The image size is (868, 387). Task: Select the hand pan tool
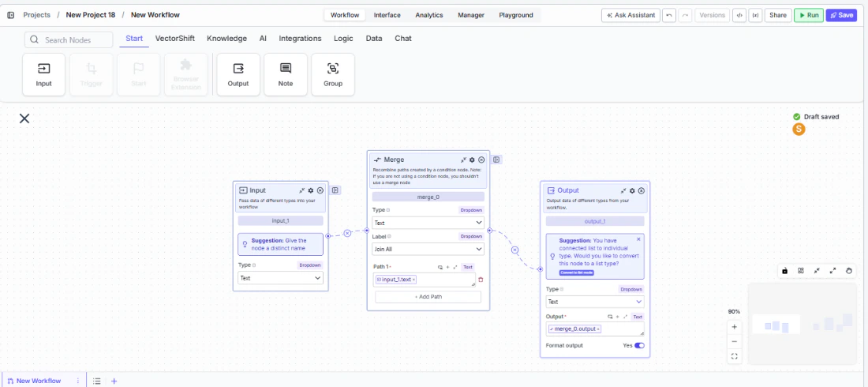tap(849, 271)
